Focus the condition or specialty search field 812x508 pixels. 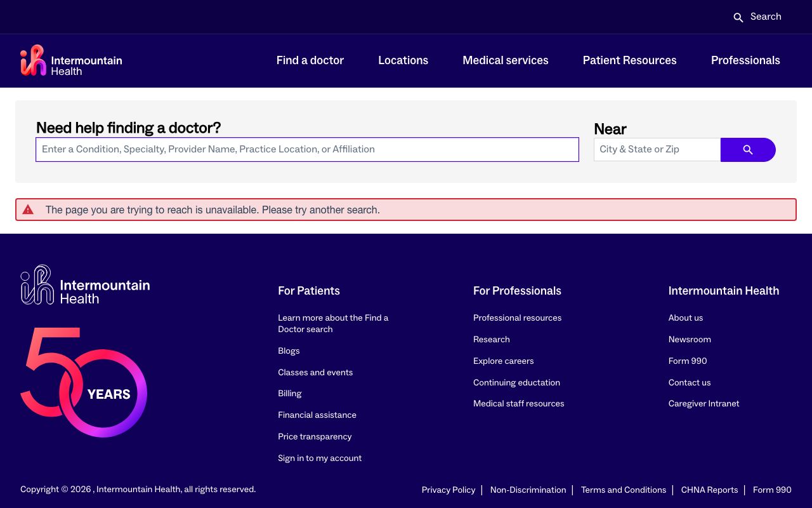point(307,149)
